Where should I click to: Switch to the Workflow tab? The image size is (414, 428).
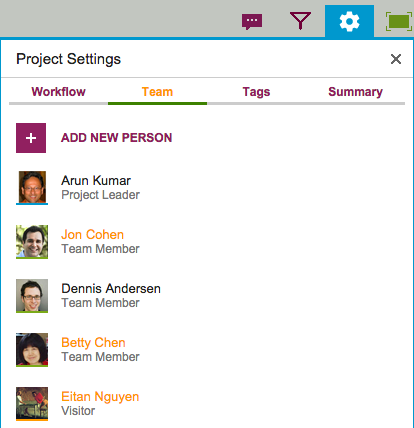[58, 92]
